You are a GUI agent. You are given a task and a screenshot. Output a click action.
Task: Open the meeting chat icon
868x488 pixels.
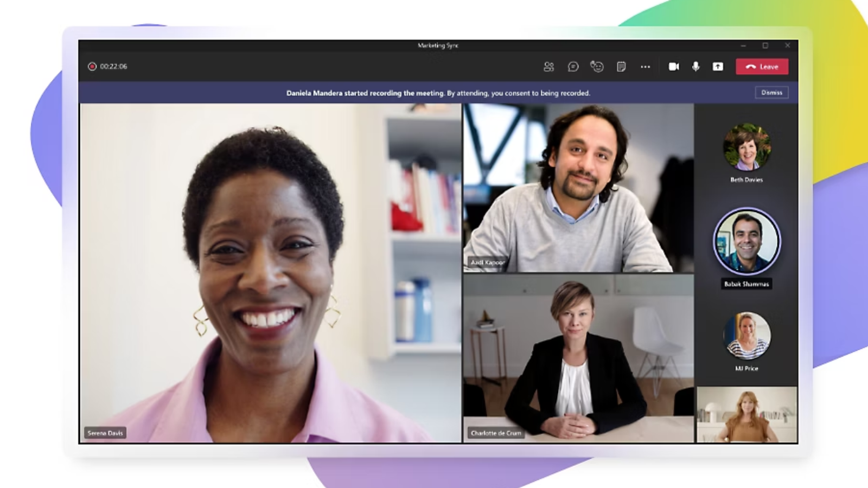pos(573,67)
